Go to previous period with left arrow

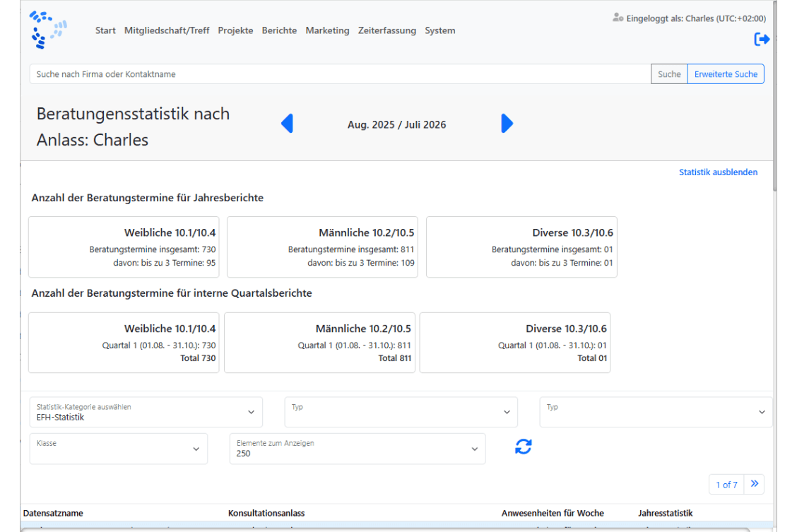click(287, 124)
